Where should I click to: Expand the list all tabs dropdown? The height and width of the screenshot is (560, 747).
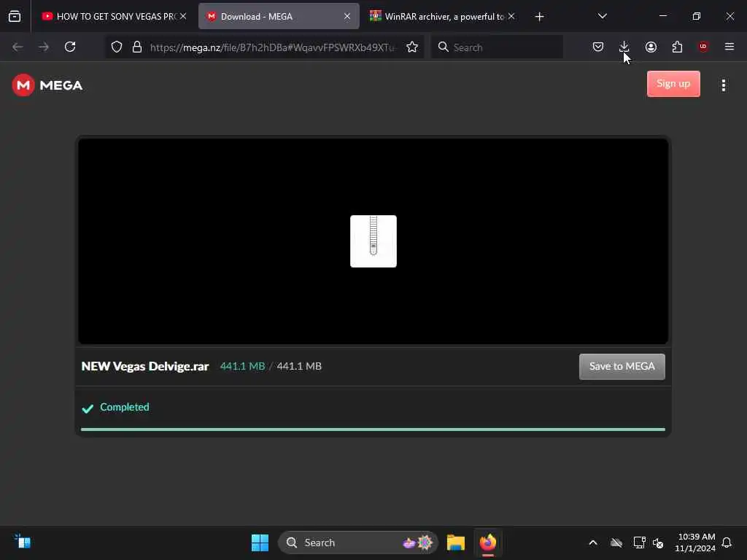602,16
